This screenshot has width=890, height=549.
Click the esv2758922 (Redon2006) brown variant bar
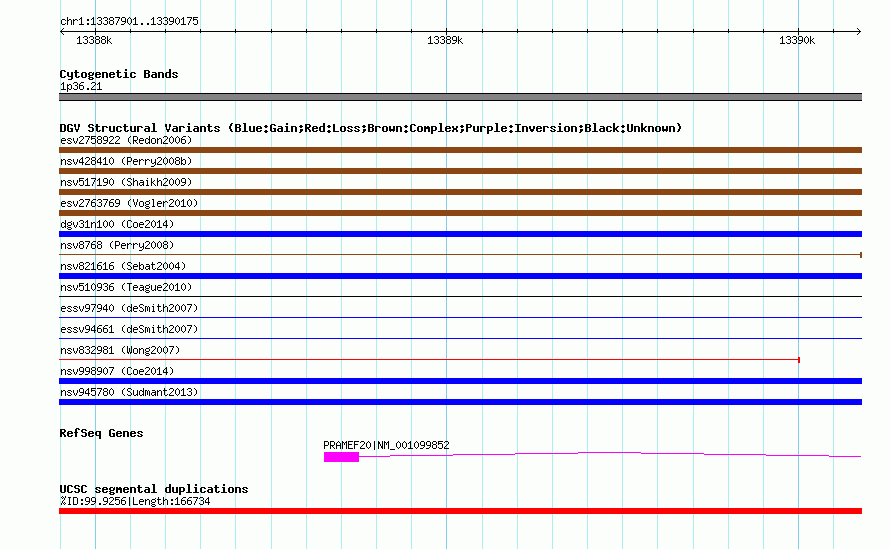pos(460,150)
